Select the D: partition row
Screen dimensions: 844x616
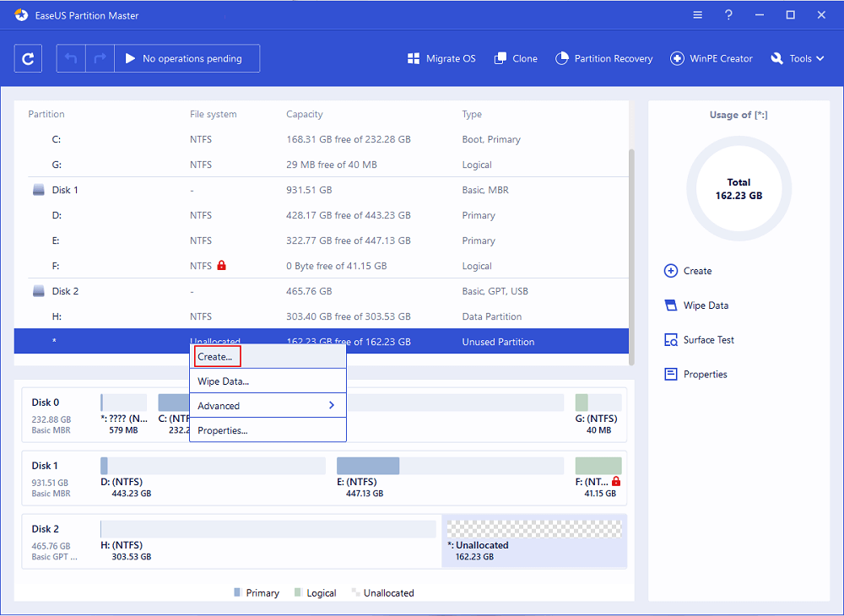(x=322, y=215)
